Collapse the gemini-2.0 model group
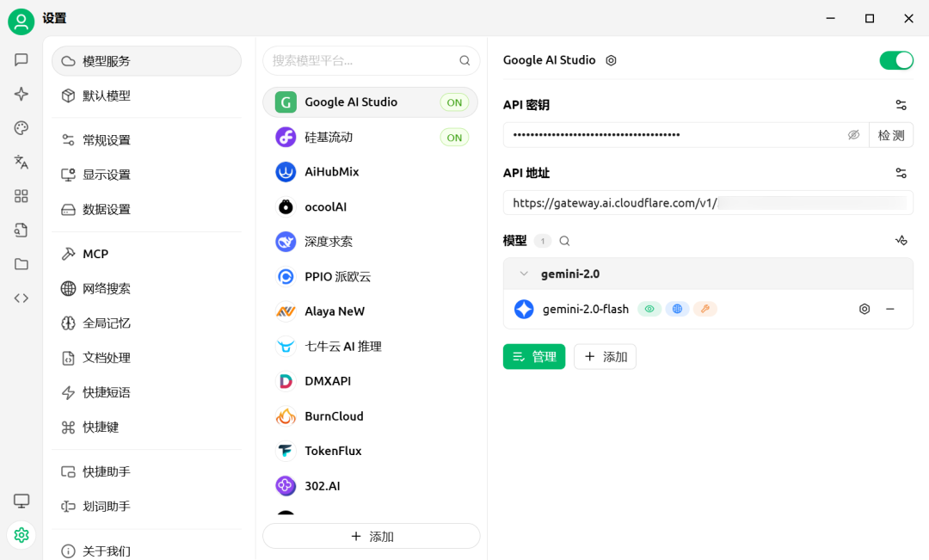 pos(524,274)
